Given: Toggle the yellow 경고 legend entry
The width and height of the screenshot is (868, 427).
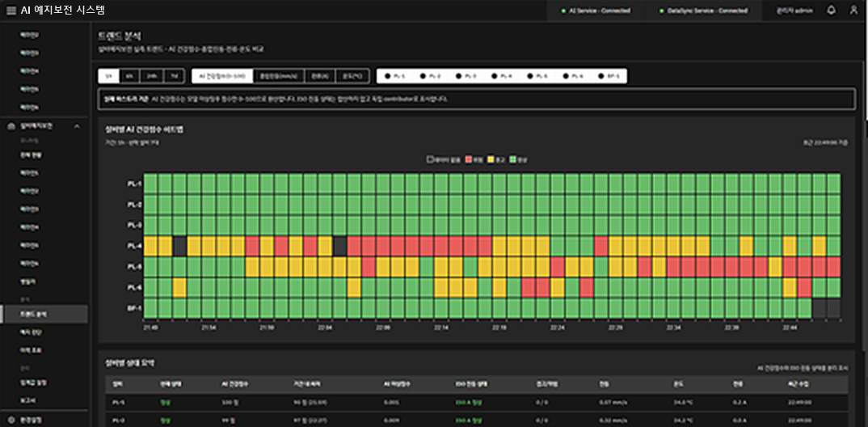Looking at the screenshot, I should tap(495, 159).
